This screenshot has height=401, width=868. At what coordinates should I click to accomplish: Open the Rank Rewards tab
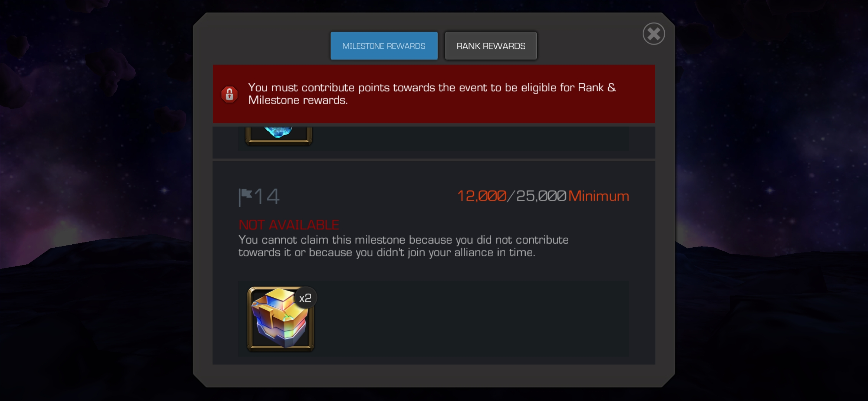491,46
